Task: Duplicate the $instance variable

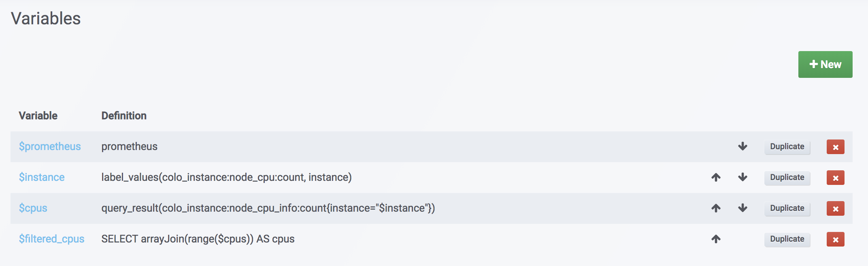Action: click(x=787, y=178)
